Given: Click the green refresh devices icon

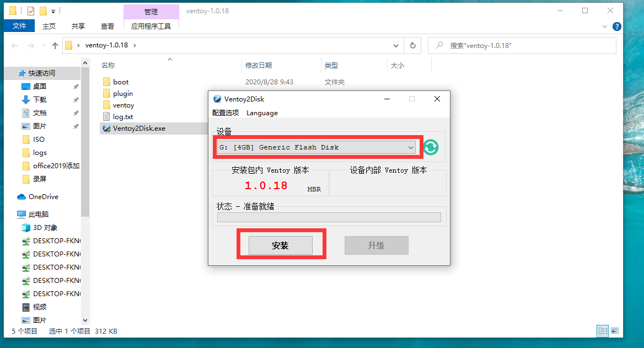Looking at the screenshot, I should click(x=431, y=147).
